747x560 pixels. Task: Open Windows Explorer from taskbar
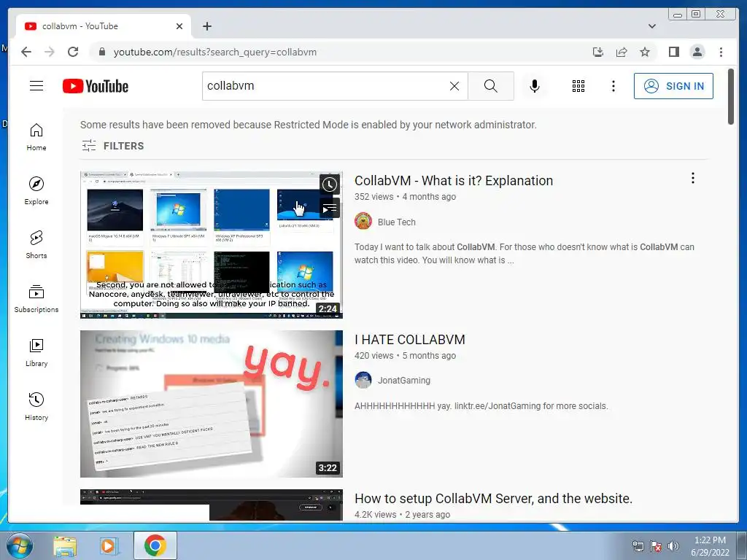(65, 546)
